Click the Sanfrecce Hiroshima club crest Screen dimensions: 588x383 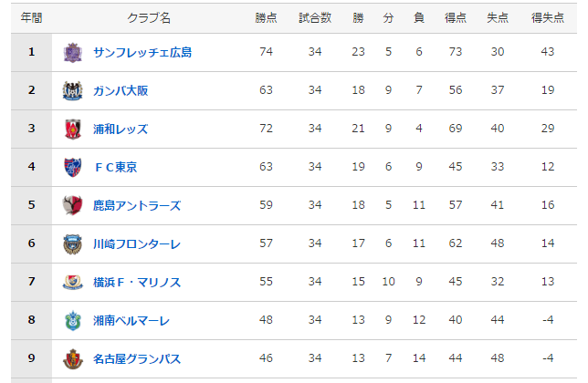coord(72,53)
